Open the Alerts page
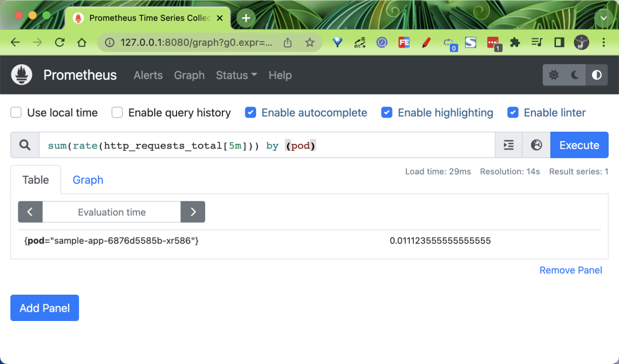This screenshot has height=364, width=619. pyautogui.click(x=148, y=75)
